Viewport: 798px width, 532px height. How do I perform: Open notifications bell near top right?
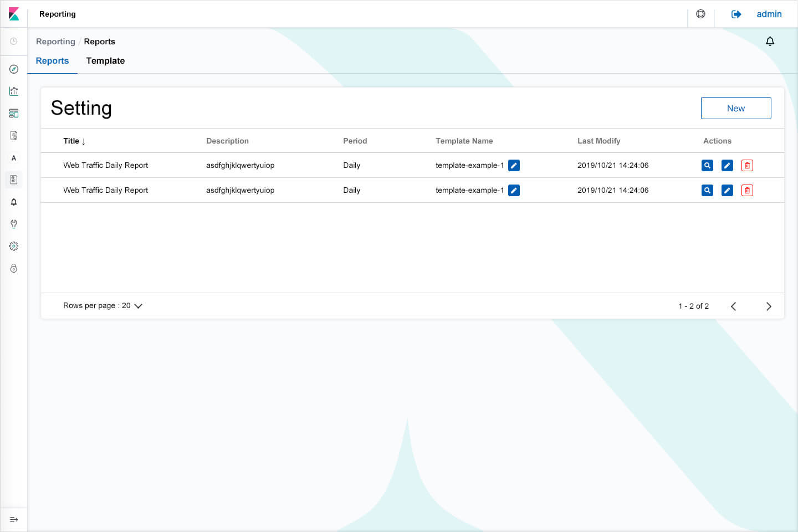(770, 42)
